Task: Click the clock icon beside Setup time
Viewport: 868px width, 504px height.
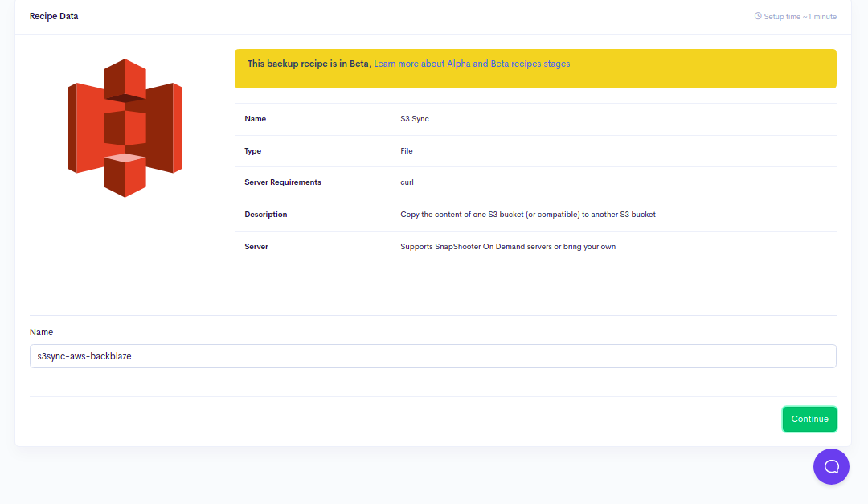Action: click(758, 16)
